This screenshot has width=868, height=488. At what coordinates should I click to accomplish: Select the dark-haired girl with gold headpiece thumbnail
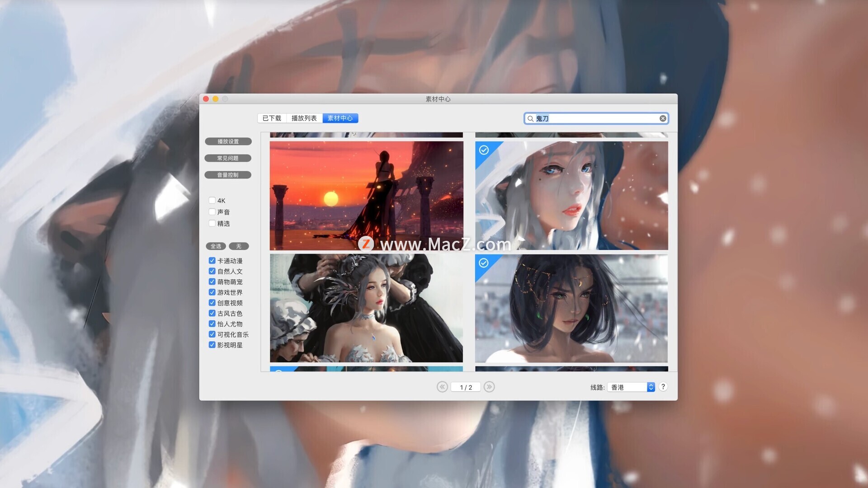tap(571, 308)
